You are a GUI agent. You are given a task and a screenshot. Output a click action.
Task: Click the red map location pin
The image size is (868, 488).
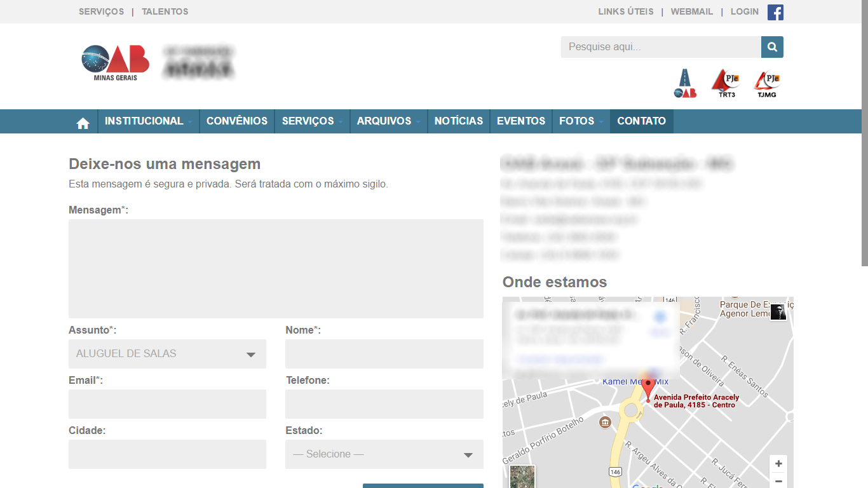pos(648,388)
